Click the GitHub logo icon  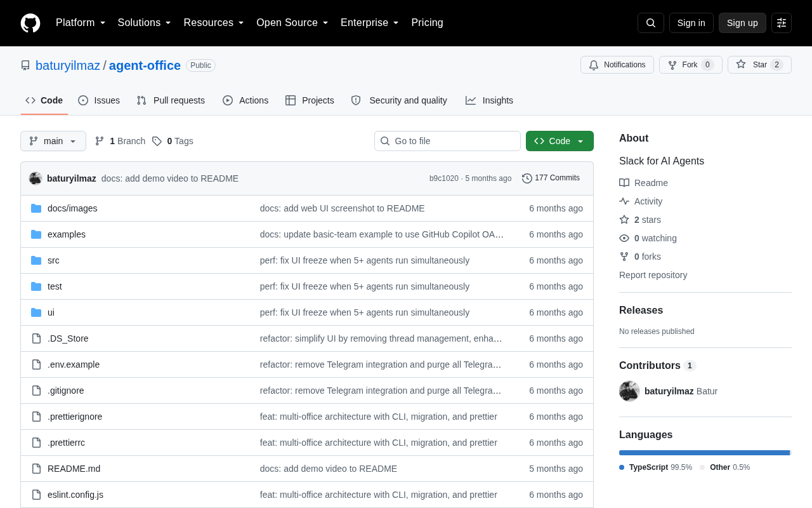pos(30,23)
